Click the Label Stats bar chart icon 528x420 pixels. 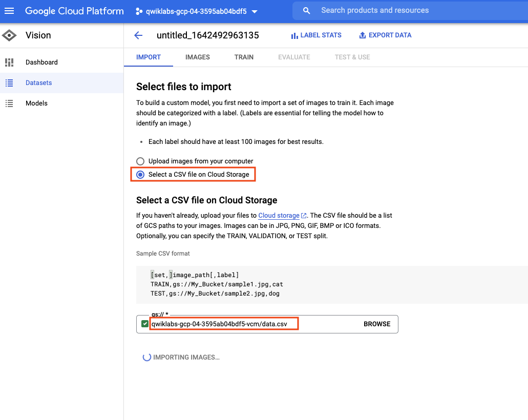pyautogui.click(x=294, y=35)
